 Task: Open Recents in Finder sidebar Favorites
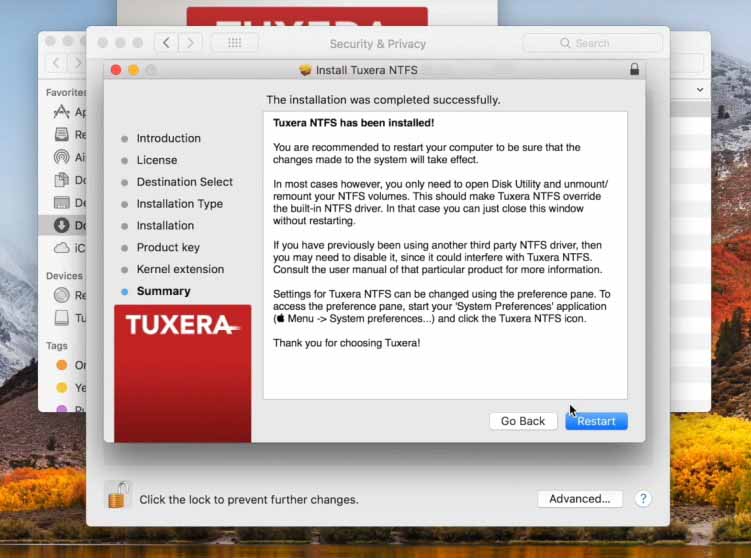pyautogui.click(x=69, y=135)
